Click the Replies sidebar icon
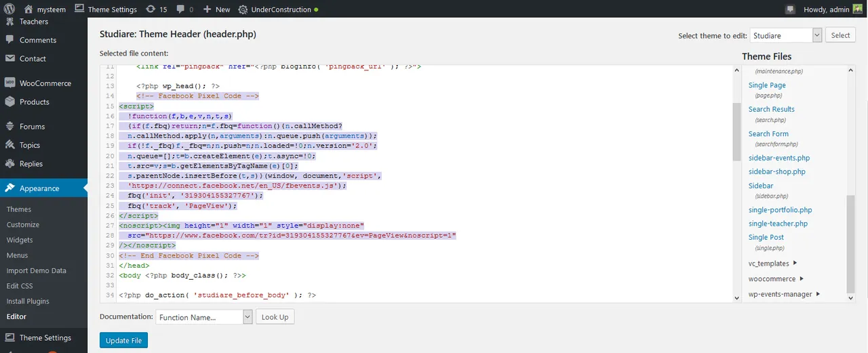 pyautogui.click(x=10, y=163)
